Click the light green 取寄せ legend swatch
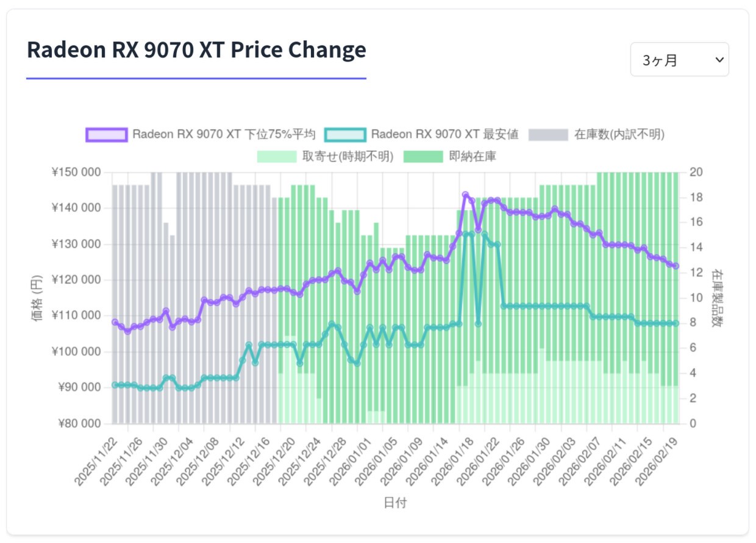Viewport: 756px width, 543px height. (x=277, y=156)
